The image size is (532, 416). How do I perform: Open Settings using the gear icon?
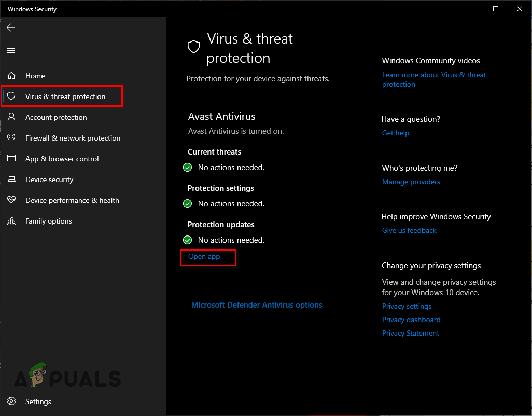pyautogui.click(x=11, y=401)
